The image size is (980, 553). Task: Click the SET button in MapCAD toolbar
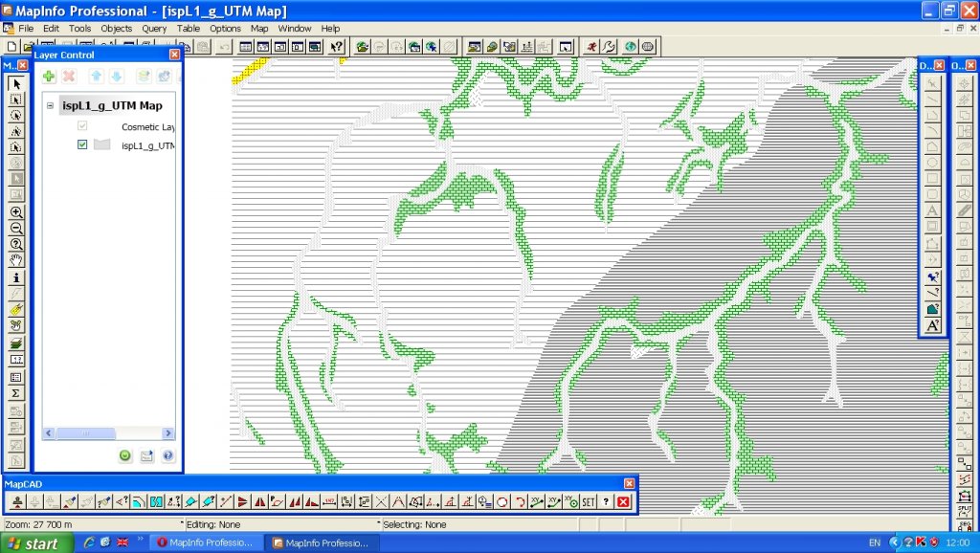[589, 501]
